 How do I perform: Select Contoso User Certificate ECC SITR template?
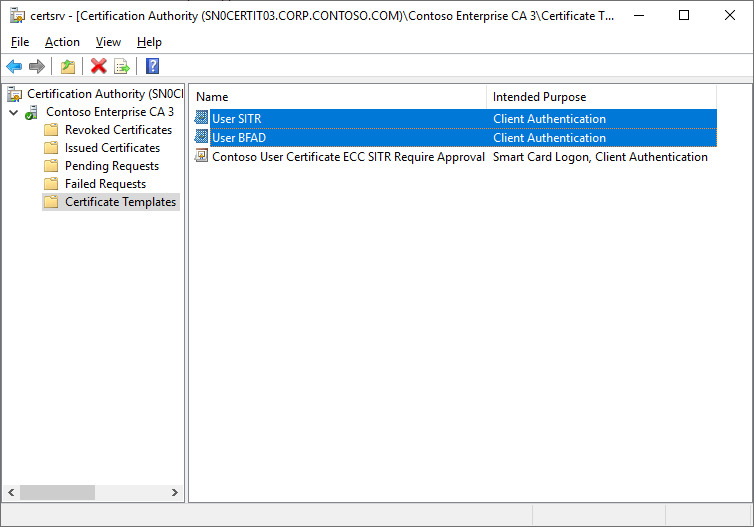348,157
